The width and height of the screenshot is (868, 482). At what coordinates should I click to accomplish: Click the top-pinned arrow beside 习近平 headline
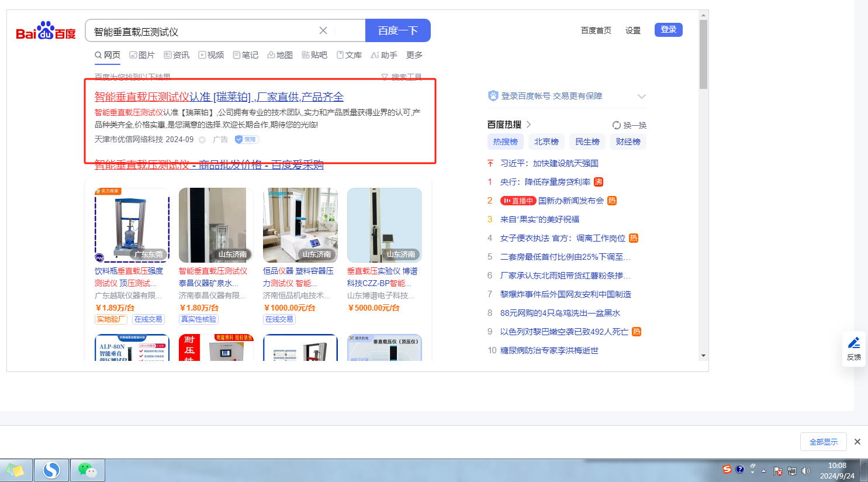pyautogui.click(x=490, y=163)
